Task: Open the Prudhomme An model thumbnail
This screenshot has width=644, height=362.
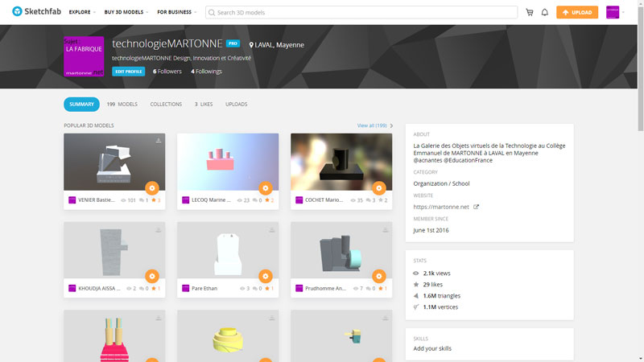Action: pos(341,250)
